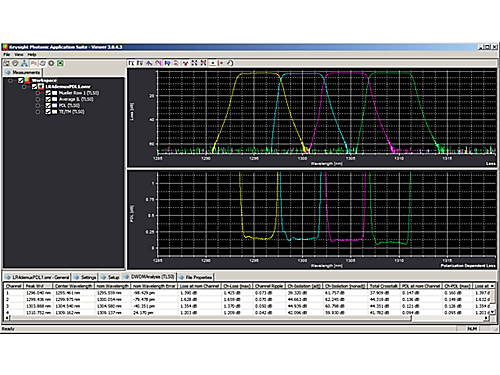Toggle the LR4demuxPDL1.omr file checkbox
The height and width of the screenshot is (375, 500).
click(x=34, y=87)
